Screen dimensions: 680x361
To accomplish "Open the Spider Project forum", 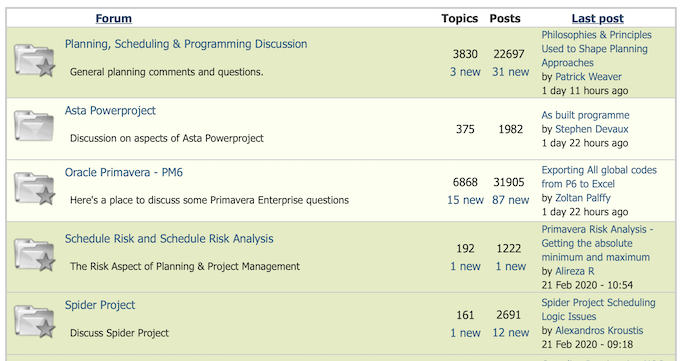I will click(x=100, y=305).
